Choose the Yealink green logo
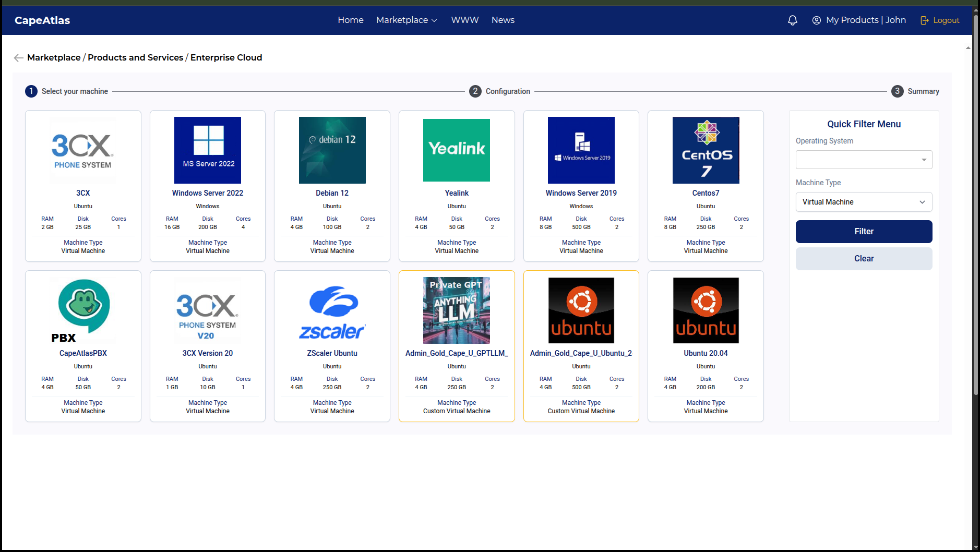This screenshot has height=552, width=980. pos(457,150)
